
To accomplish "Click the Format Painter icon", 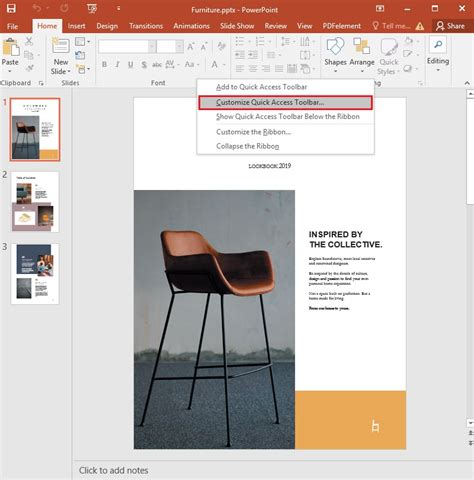I will coord(29,68).
